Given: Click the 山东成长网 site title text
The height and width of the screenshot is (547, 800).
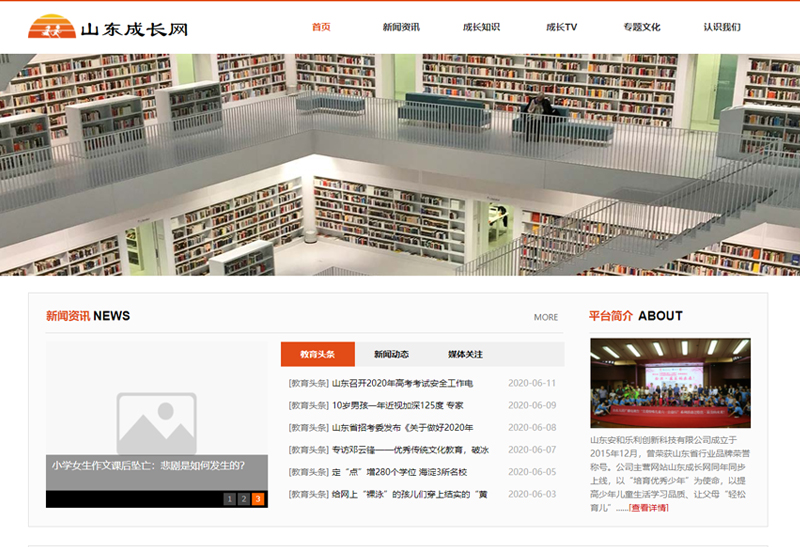Looking at the screenshot, I should (x=134, y=29).
